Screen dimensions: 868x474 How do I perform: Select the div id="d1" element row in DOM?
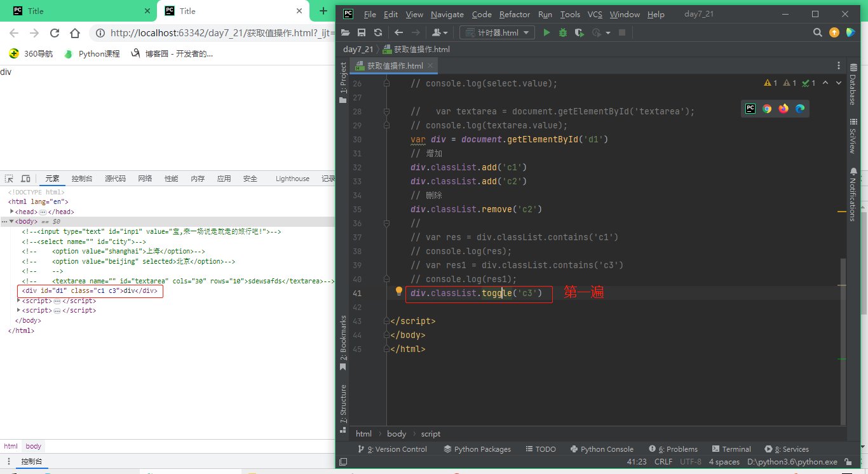pos(90,291)
